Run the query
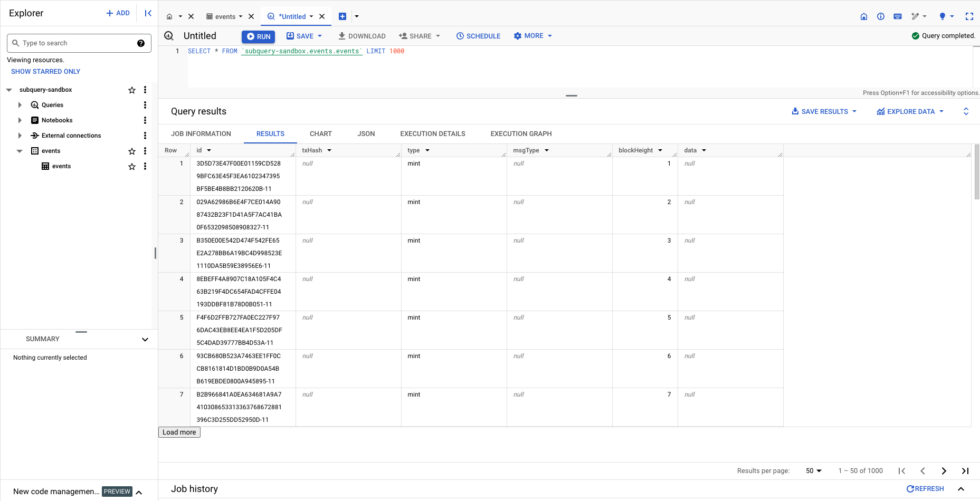Viewport: 980px width, 501px height. [x=259, y=36]
